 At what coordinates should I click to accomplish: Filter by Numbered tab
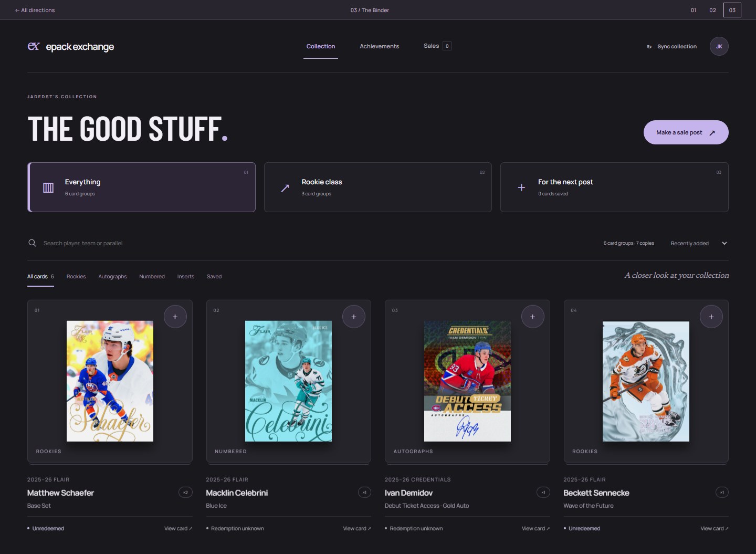click(152, 277)
